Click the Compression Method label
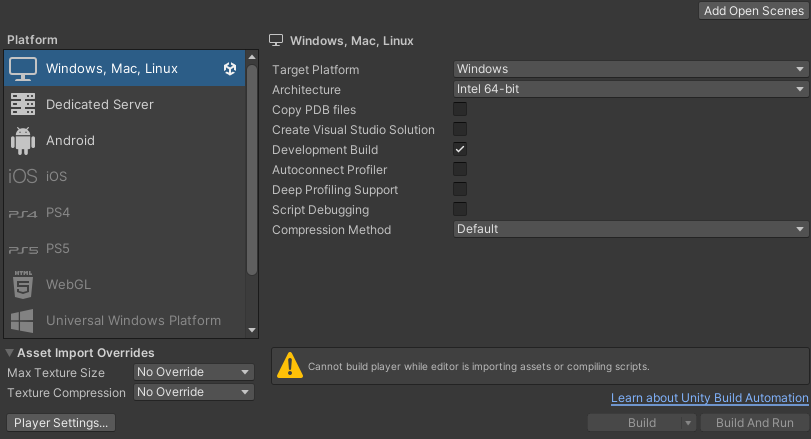 pos(332,230)
